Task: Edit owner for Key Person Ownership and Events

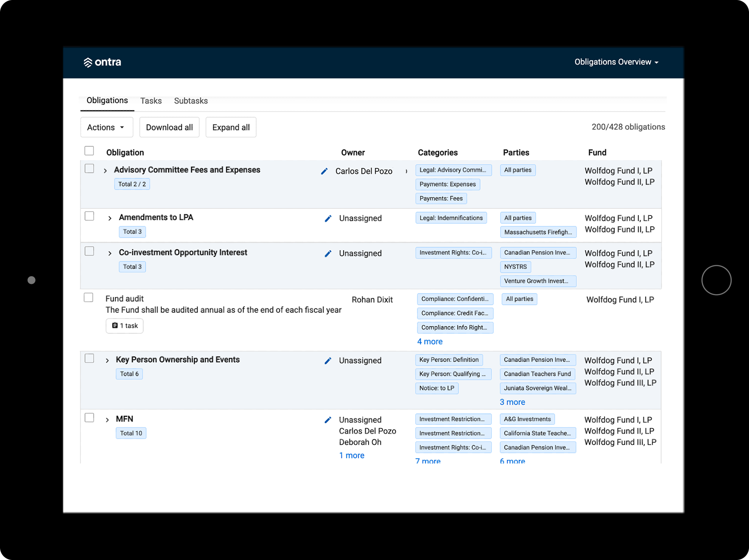Action: coord(328,361)
